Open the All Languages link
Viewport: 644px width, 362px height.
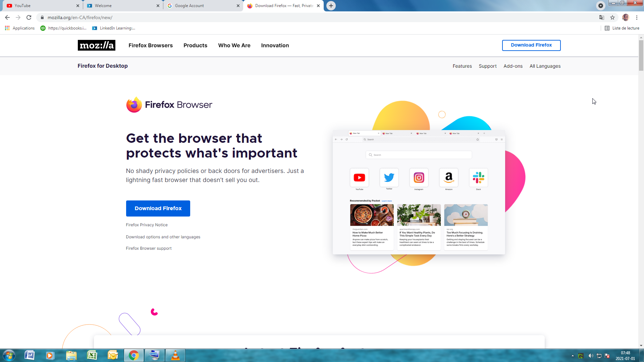545,66
